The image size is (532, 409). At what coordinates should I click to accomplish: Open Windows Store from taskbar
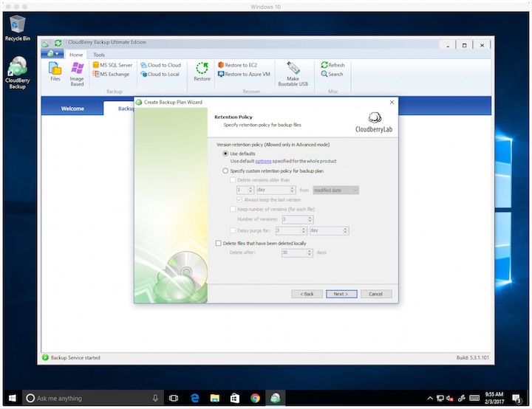[x=235, y=398]
